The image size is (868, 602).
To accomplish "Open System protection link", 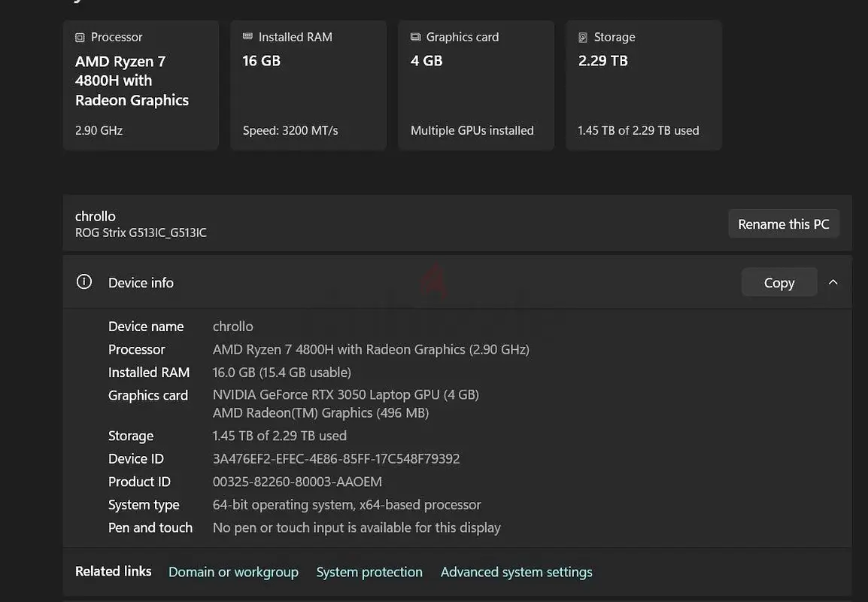I will click(x=369, y=572).
